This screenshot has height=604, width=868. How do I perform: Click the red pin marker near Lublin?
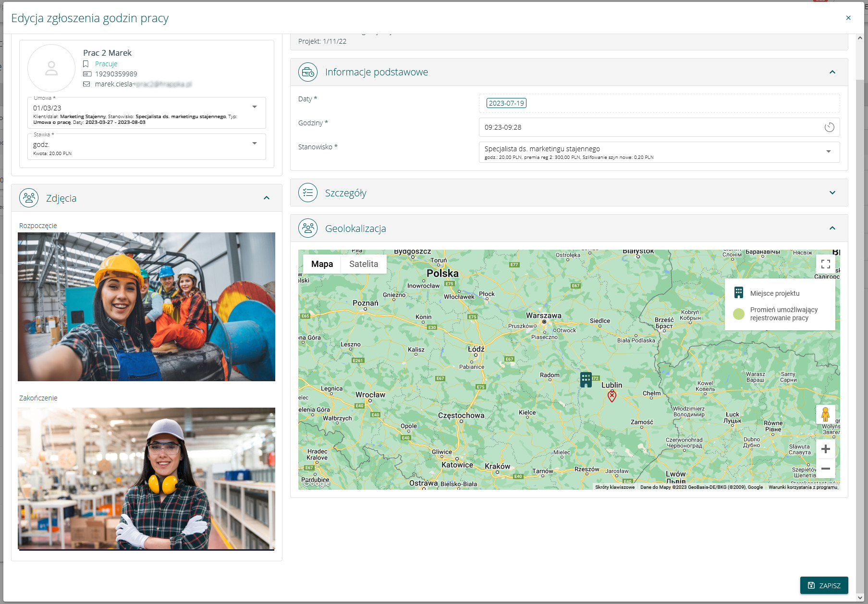click(x=611, y=396)
